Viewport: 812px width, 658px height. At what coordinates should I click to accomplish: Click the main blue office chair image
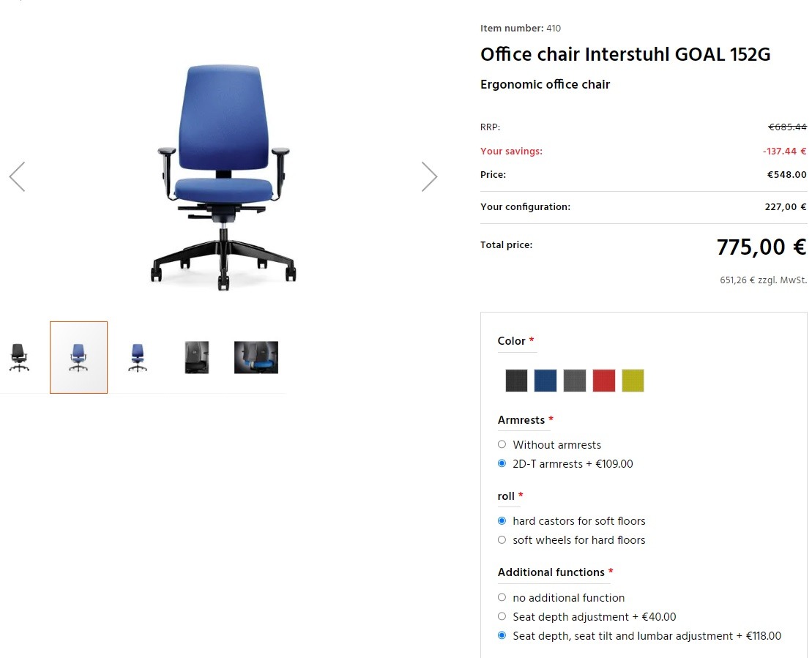tap(223, 176)
